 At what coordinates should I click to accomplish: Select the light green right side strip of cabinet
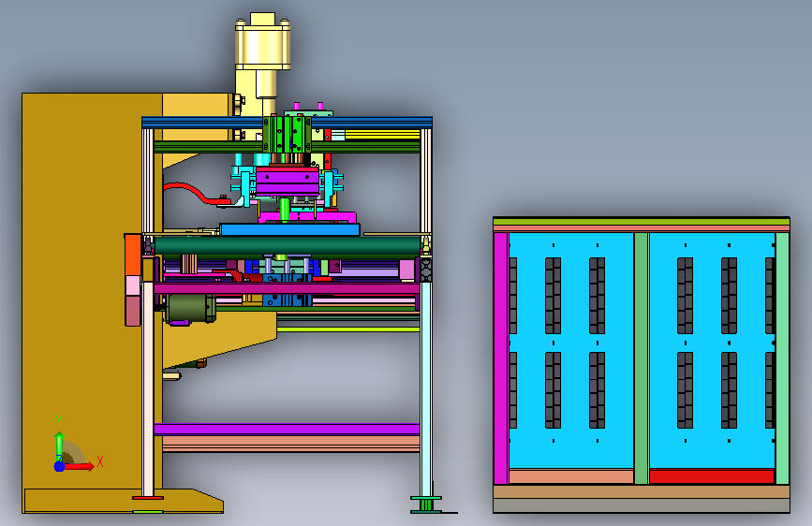pos(782,358)
